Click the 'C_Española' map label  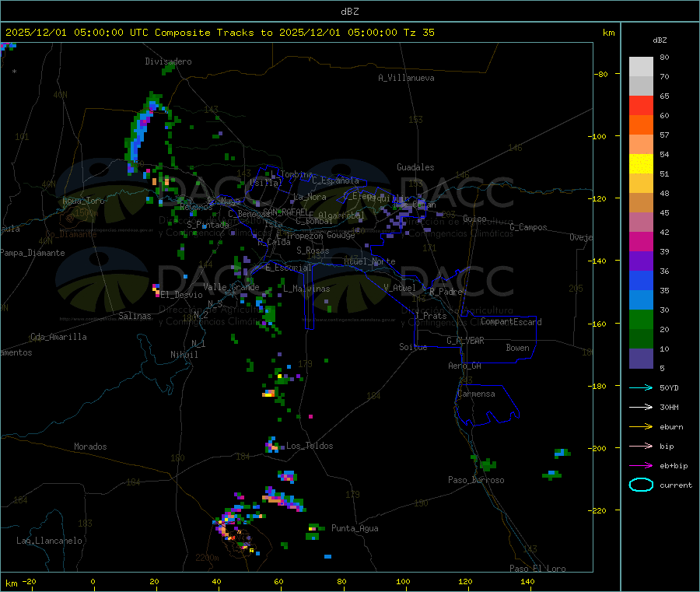point(336,180)
